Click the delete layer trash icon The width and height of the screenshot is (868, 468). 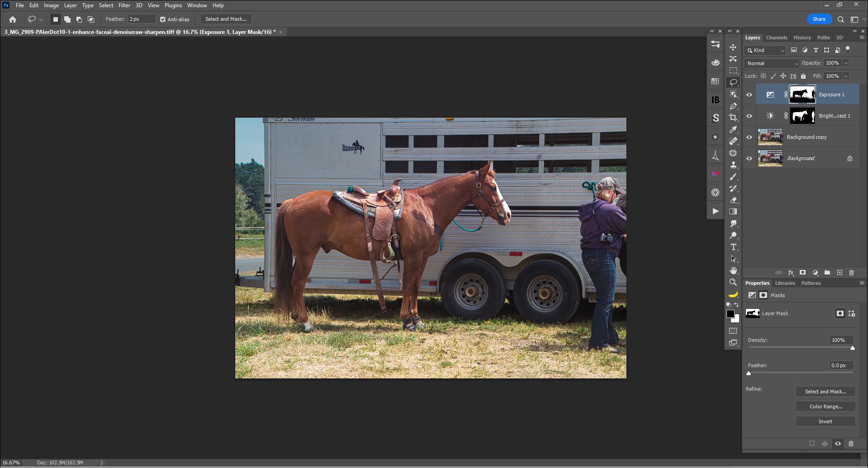(x=851, y=273)
